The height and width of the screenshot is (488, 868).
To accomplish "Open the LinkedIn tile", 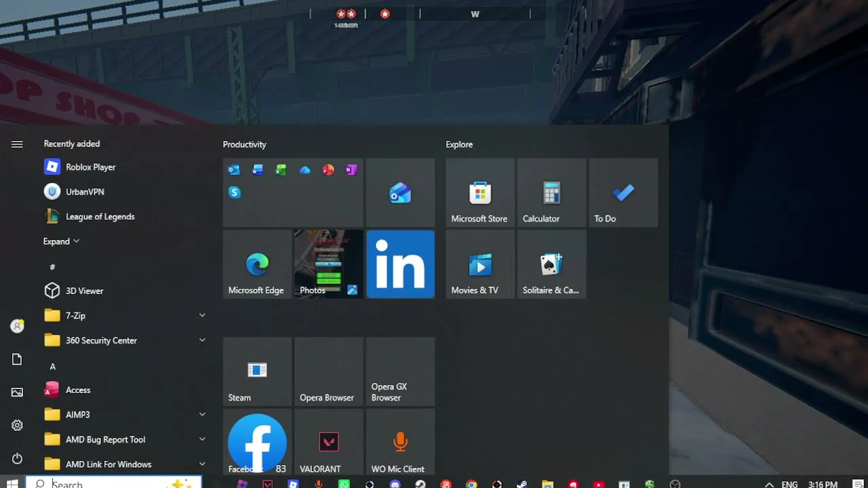I will (x=400, y=264).
